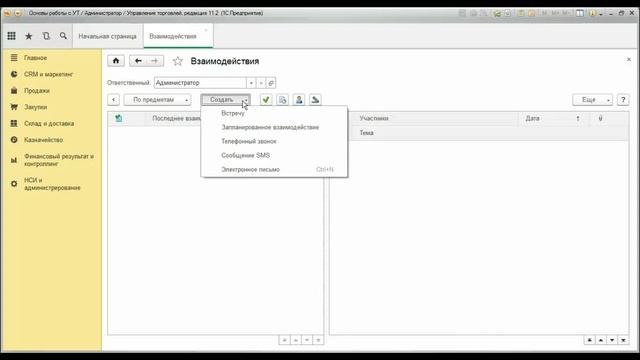Click the calculator icon in title bar
Screen dimensions: 640x360
(521, 13)
